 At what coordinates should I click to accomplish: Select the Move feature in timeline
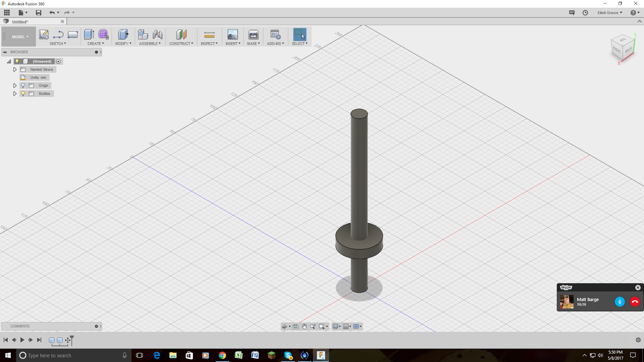(68, 340)
